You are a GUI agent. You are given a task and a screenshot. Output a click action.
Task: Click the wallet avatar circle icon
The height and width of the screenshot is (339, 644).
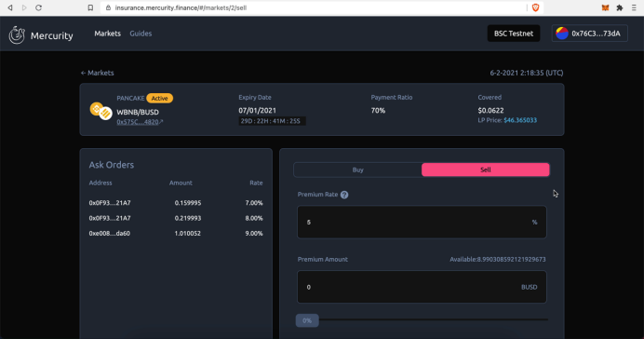[562, 34]
